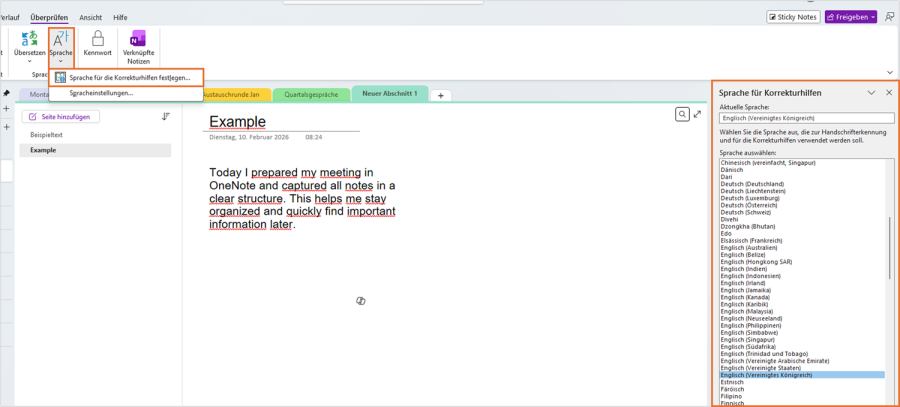Click the Aktuelle Sprache field
This screenshot has width=900, height=407.
[x=806, y=118]
